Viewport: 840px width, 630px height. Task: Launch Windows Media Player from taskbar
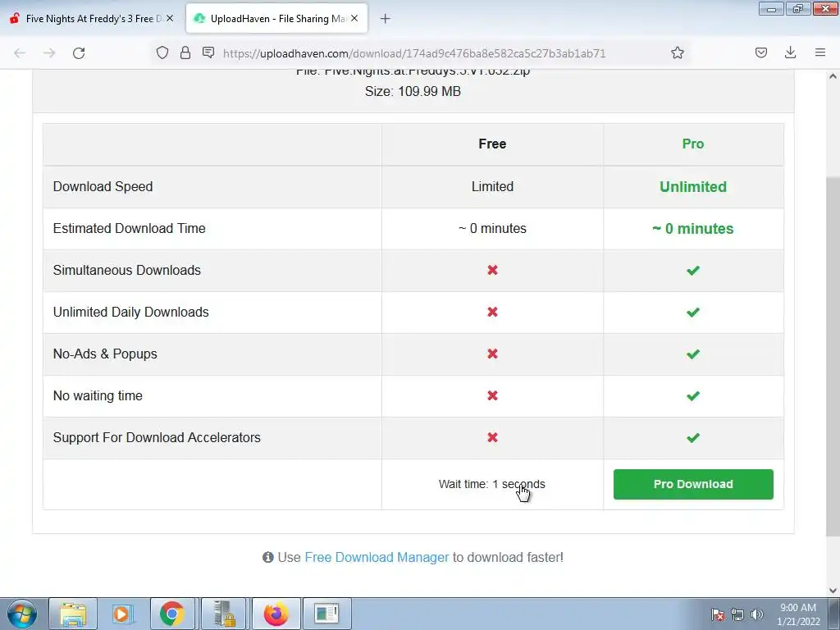coord(122,614)
